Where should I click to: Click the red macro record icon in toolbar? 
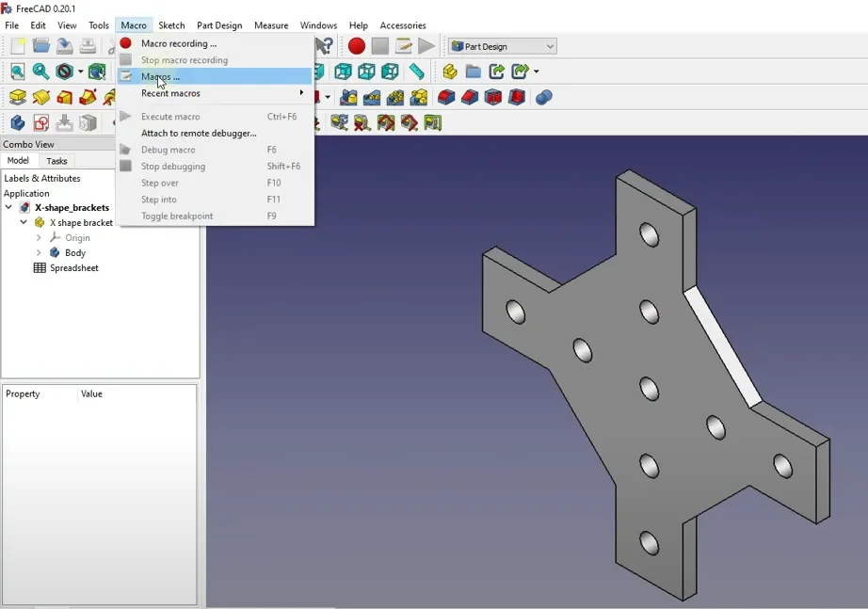(x=356, y=46)
